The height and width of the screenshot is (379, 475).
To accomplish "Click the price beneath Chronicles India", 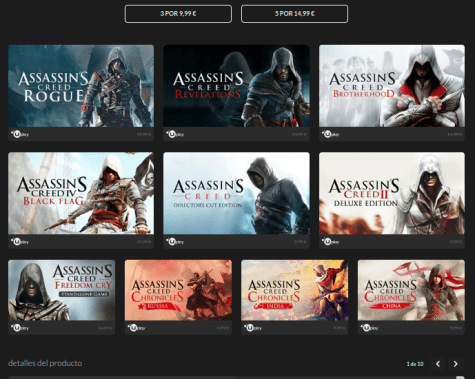I will point(339,328).
